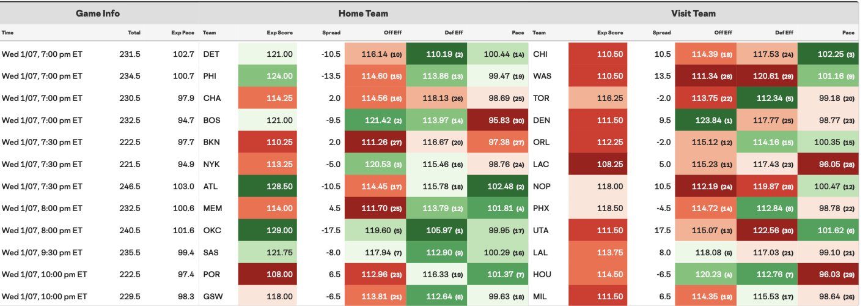Image resolution: width=868 pixels, height=306 pixels.
Task: Click MEM spread value 4.5
Action: click(x=334, y=208)
